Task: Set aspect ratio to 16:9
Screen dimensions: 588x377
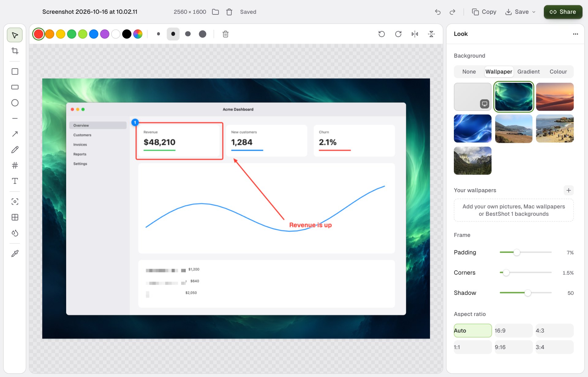Action: tap(514, 331)
